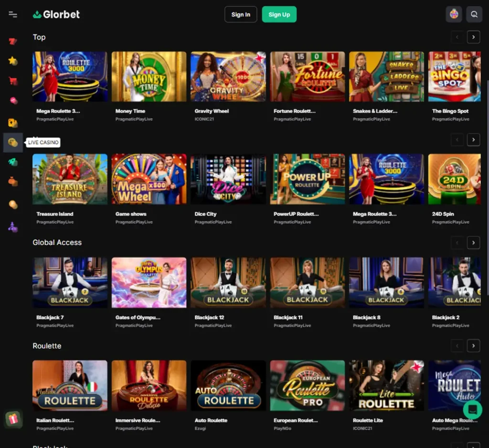Open 24D Spin game thumbnail
This screenshot has height=448, width=489.
pos(455,179)
